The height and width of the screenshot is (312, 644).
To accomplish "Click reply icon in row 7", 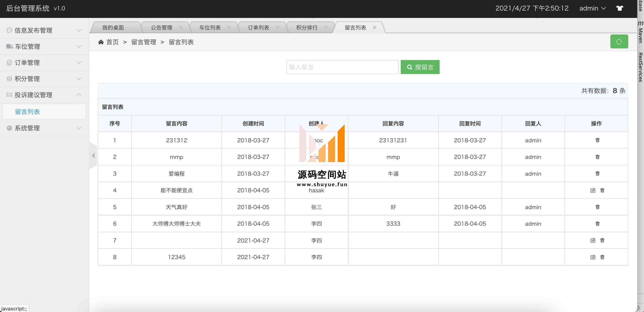I will [592, 240].
